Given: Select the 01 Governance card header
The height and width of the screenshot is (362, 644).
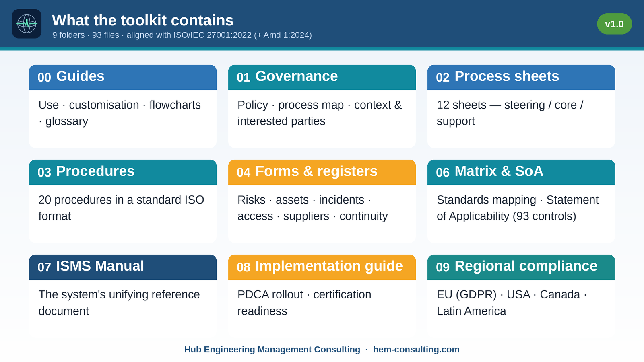Looking at the screenshot, I should tap(322, 77).
